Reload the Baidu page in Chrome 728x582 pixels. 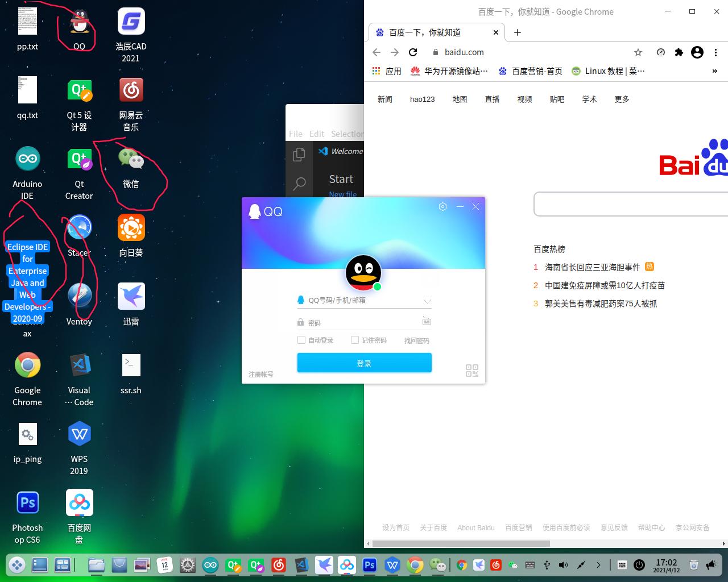point(413,52)
